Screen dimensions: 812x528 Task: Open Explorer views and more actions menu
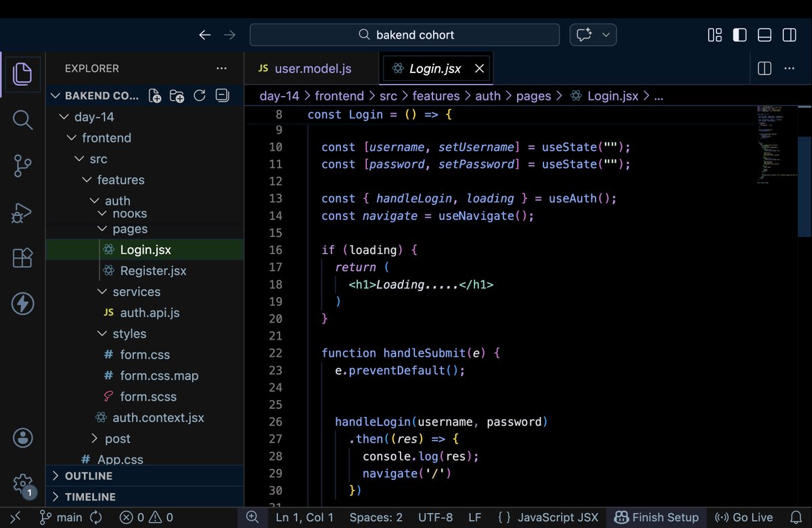click(x=221, y=68)
